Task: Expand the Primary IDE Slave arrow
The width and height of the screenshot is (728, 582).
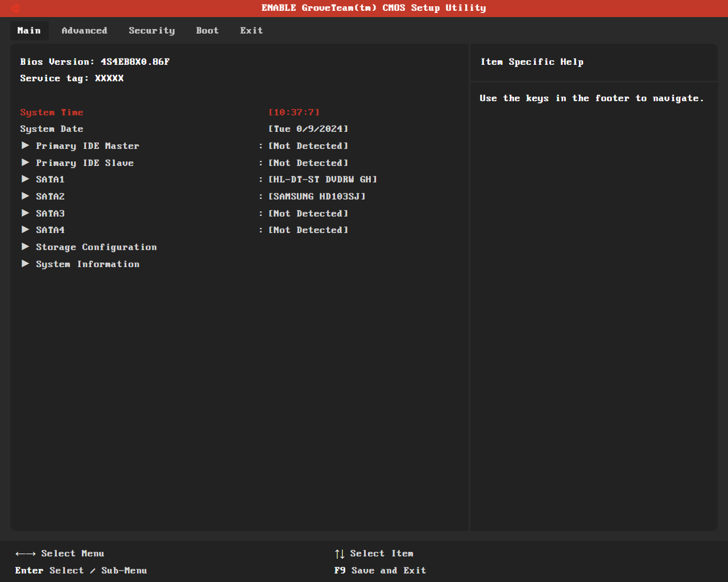Action: point(25,163)
